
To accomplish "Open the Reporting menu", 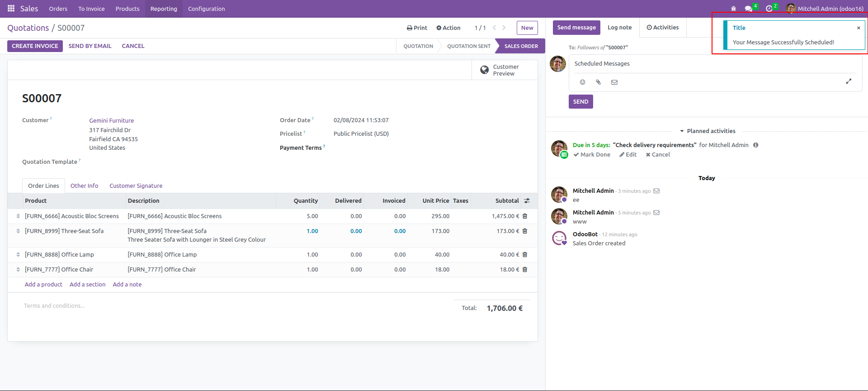I will 164,9.
